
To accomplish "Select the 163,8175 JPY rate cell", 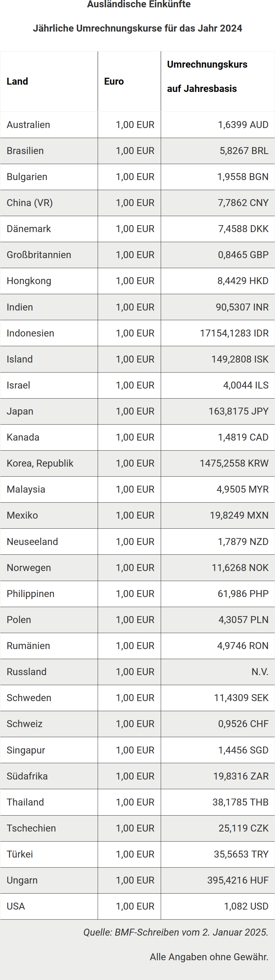I will coord(239,411).
